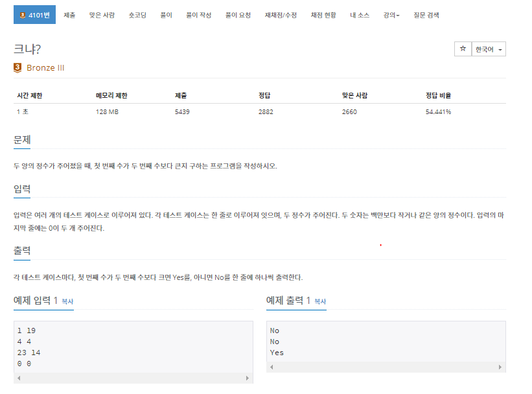Click the problem title 크냐?
This screenshot has width=532, height=394.
(27, 49)
